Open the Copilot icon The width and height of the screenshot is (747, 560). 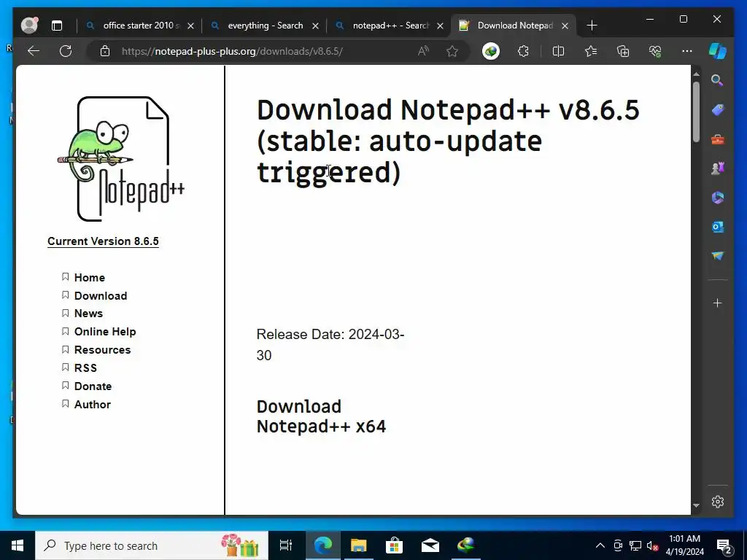[x=718, y=51]
